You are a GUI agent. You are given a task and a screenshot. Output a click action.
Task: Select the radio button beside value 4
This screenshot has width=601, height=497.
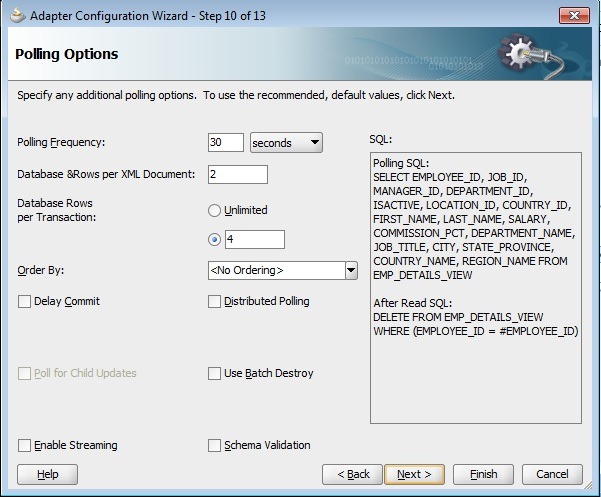[214, 240]
